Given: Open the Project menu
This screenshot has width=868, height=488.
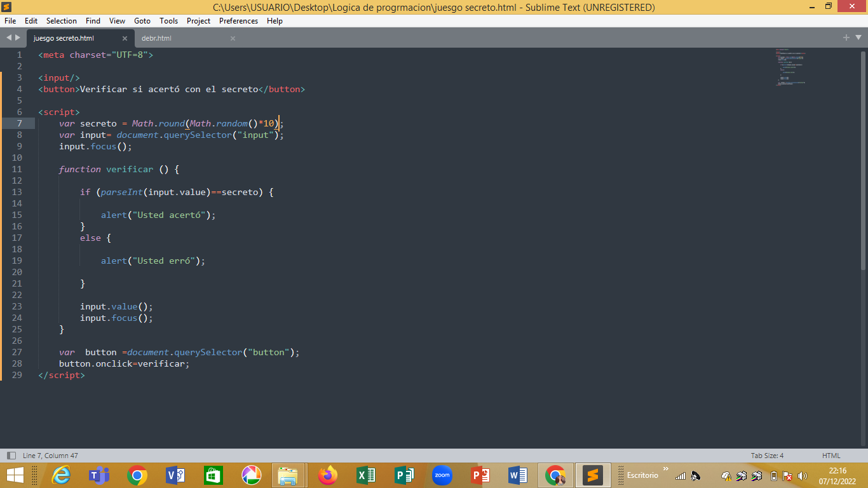Looking at the screenshot, I should (199, 21).
